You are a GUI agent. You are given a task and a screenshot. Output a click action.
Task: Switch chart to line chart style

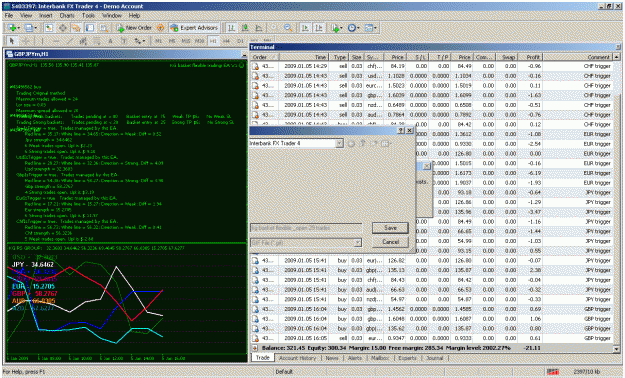point(259,28)
